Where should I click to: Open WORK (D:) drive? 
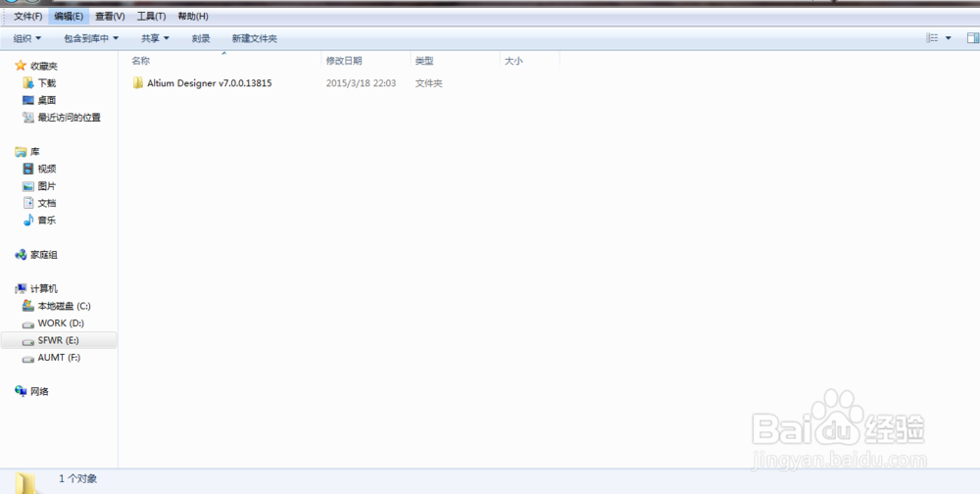pos(61,323)
